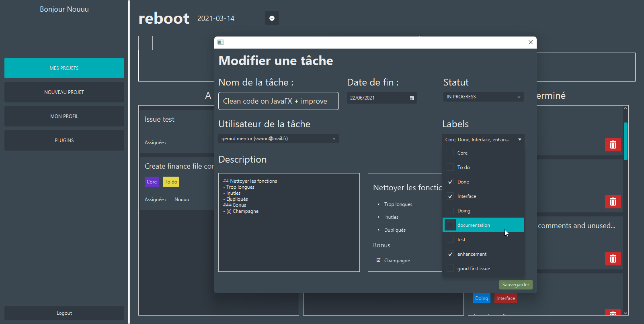Click the small empty square above the board

coord(146,43)
